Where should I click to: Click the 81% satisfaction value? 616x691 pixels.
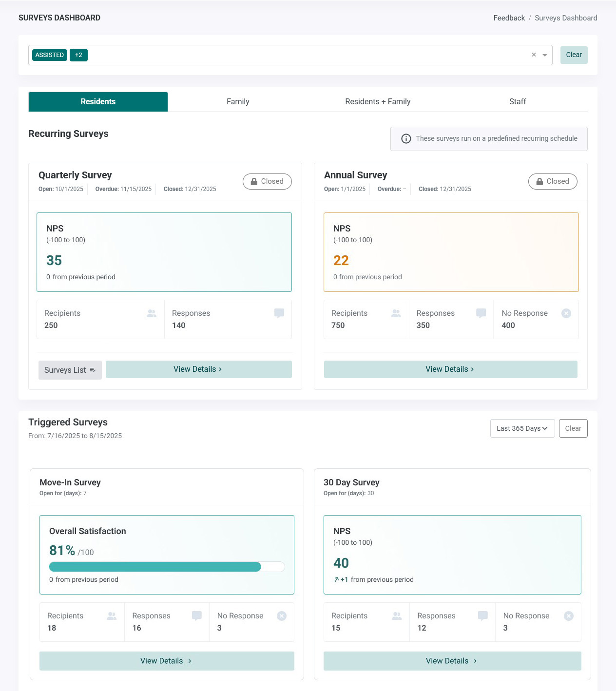pyautogui.click(x=62, y=551)
